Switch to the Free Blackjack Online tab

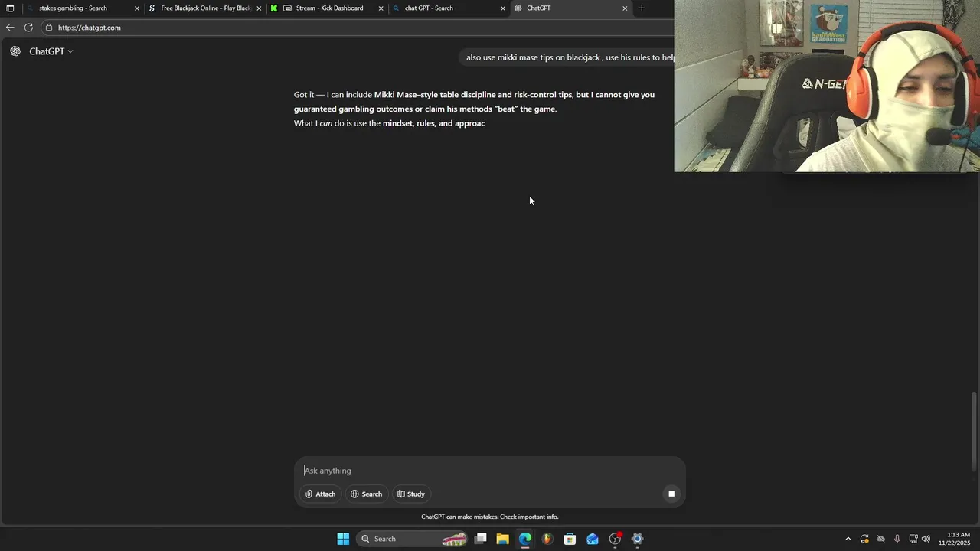205,8
